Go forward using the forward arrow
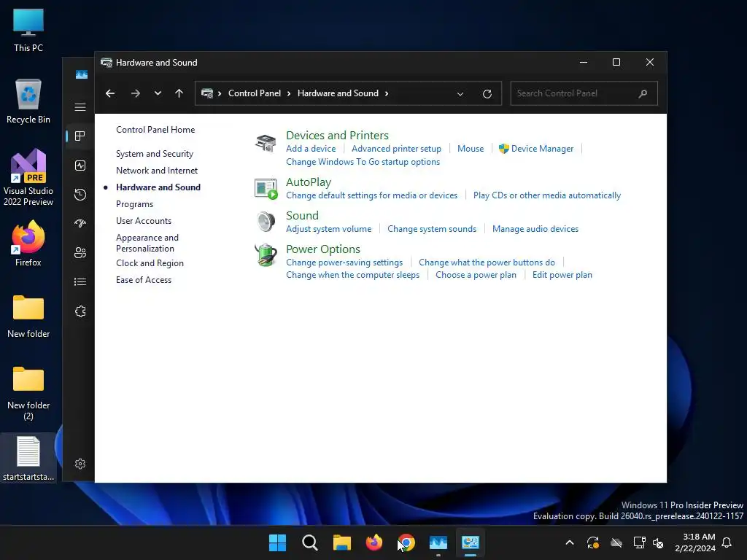This screenshot has height=560, width=747. tap(135, 93)
